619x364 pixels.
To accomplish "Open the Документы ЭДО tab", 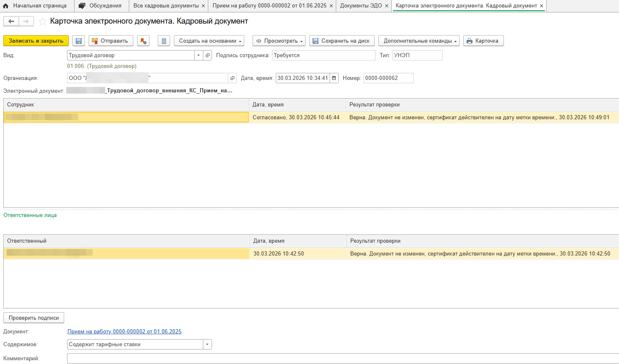I will pyautogui.click(x=361, y=6).
